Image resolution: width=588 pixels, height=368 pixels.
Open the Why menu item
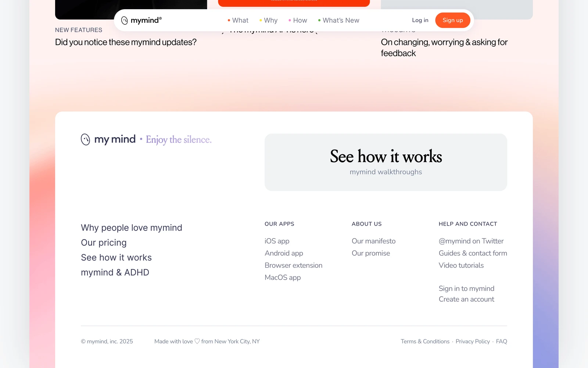268,20
